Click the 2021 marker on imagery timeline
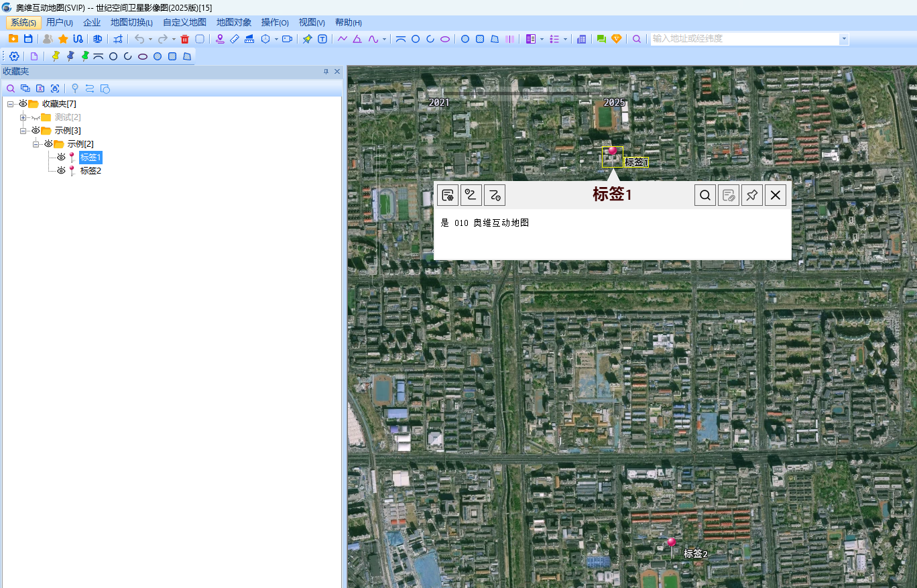Viewport: 917px width, 588px height. tap(439, 103)
